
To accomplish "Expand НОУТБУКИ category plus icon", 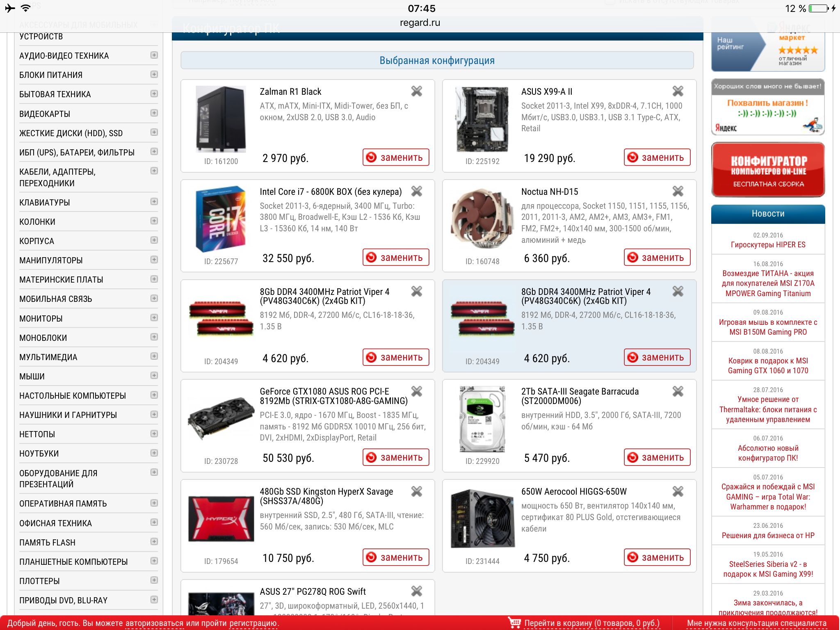I will 154,453.
